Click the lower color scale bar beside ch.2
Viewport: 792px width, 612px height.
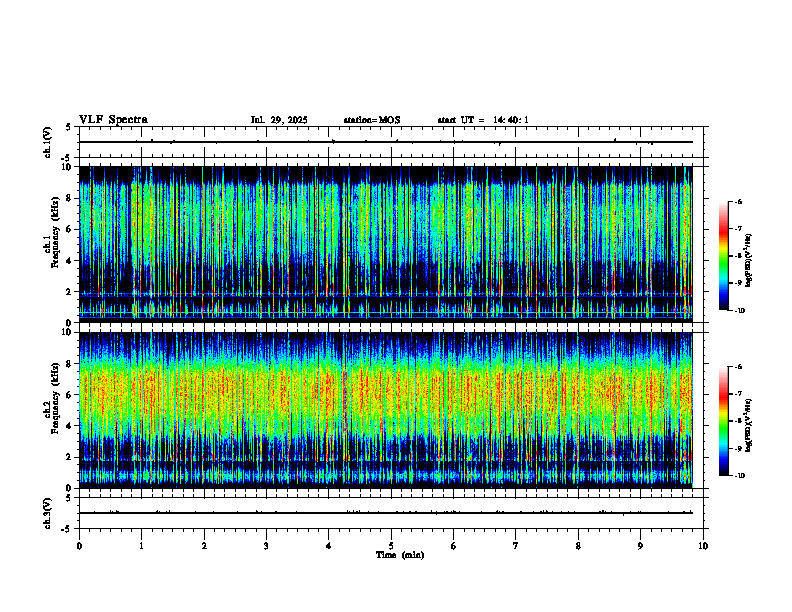[724, 421]
